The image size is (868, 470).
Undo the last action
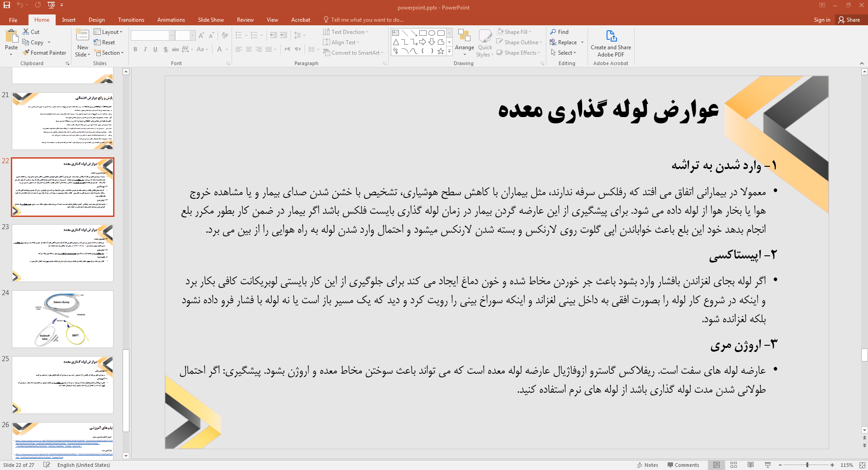[x=20, y=5]
